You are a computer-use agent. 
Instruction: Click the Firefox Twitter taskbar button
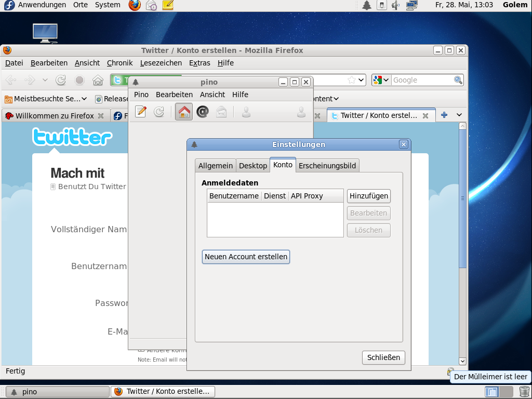[163, 392]
